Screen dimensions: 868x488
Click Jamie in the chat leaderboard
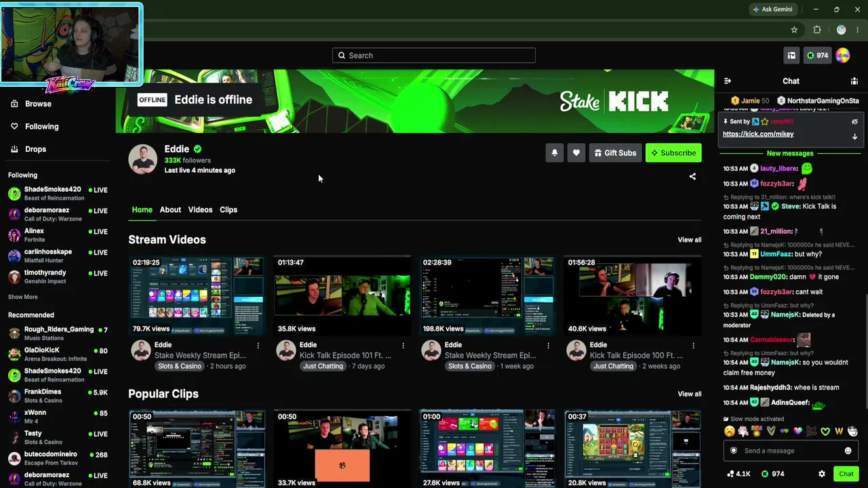[751, 101]
